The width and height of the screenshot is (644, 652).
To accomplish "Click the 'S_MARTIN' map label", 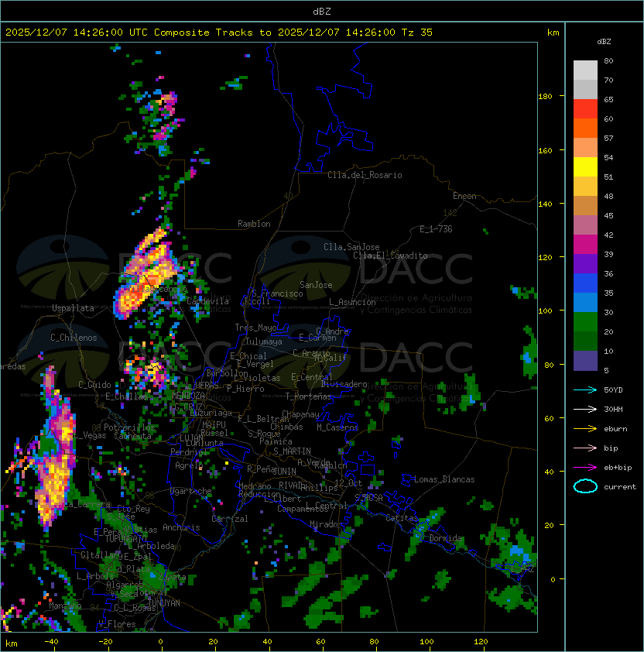I will (292, 451).
